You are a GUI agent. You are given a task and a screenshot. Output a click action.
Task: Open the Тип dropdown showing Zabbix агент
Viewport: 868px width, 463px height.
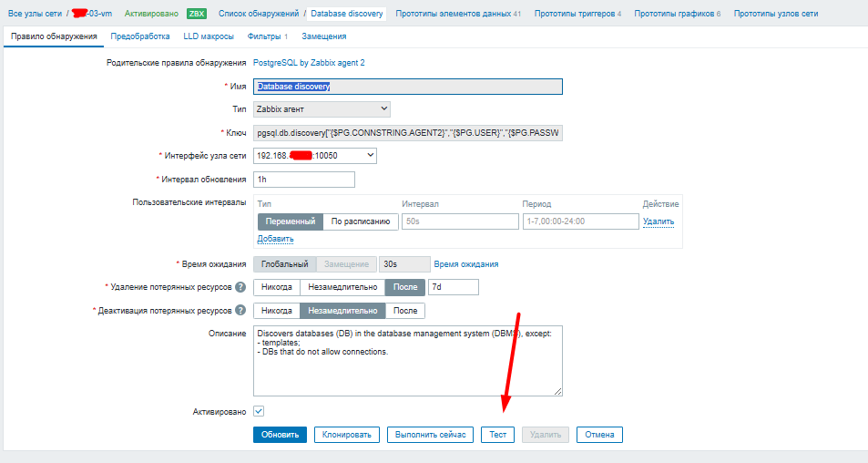pos(322,109)
